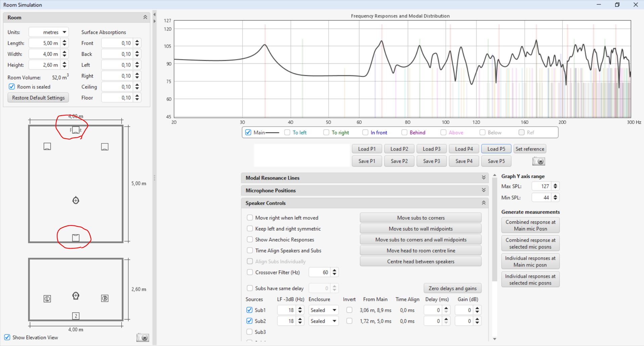This screenshot has width=644, height=346.
Task: Click the Max SPL stepper
Action: click(555, 186)
